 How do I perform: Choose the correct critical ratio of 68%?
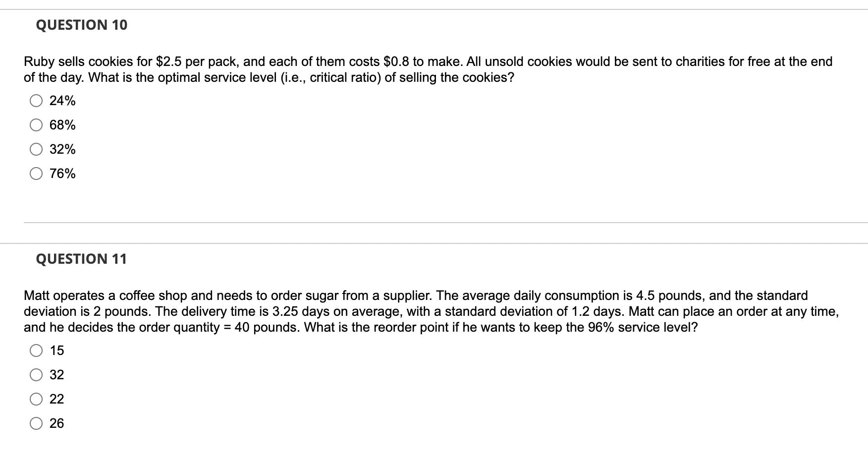pyautogui.click(x=36, y=125)
